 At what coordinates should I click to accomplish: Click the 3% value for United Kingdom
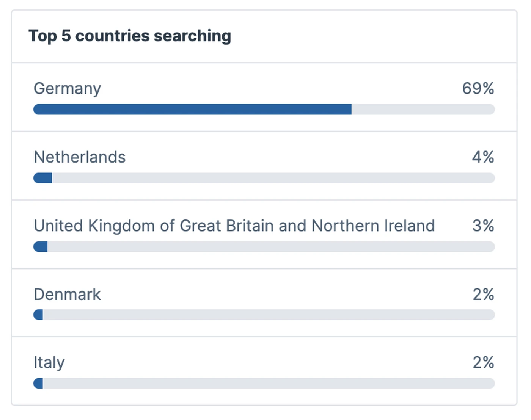(x=483, y=226)
